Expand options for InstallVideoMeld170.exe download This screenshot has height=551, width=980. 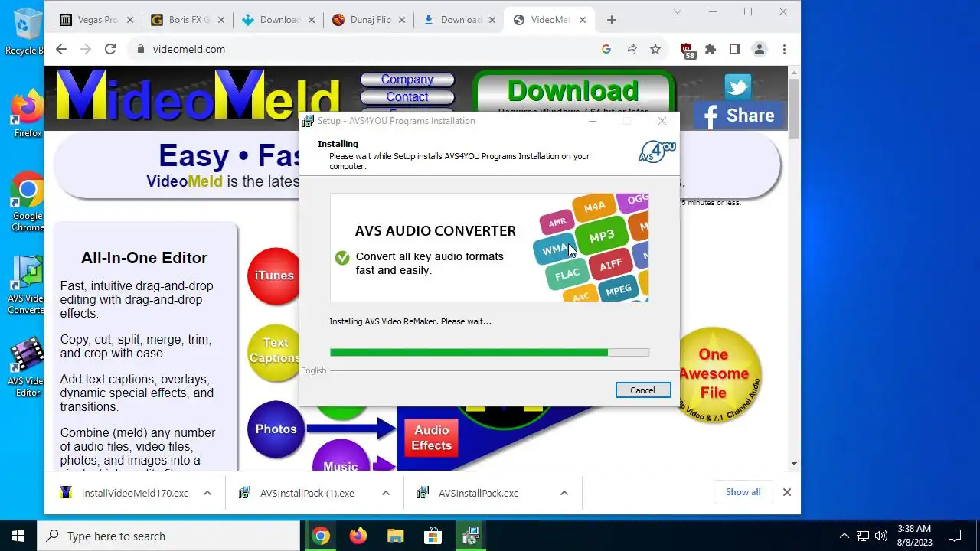pyautogui.click(x=207, y=493)
